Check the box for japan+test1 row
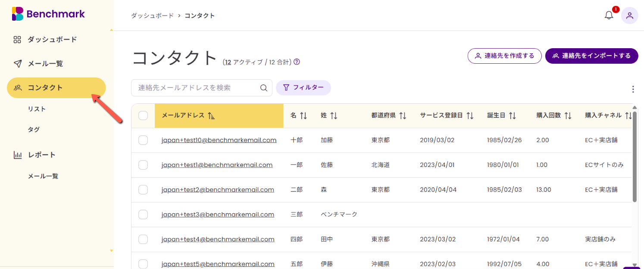Viewport: 644px width, 269px height. point(143,165)
